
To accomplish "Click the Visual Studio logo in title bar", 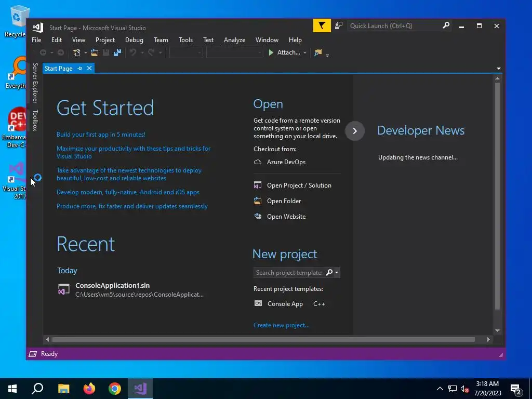I will tap(38, 28).
